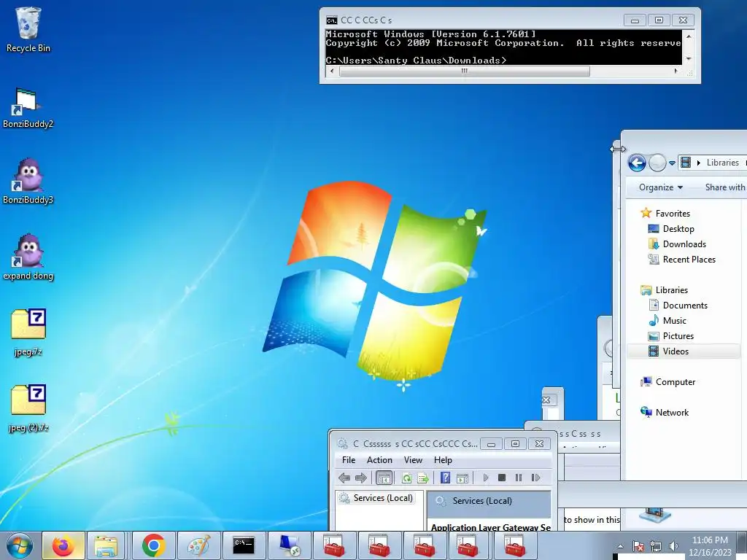
Task: Open the recent pages dropdown arrow in Explorer
Action: (x=672, y=163)
